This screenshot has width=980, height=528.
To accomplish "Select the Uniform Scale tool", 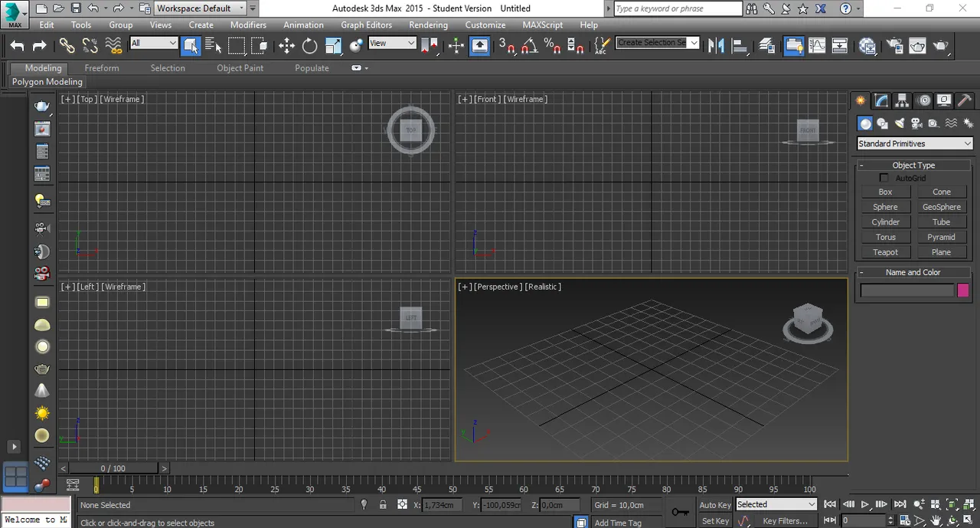I will [333, 46].
